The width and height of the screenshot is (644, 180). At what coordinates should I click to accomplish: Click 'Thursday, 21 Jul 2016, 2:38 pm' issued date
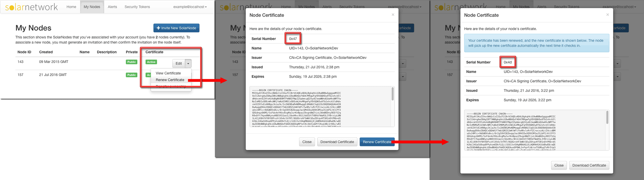pos(314,67)
